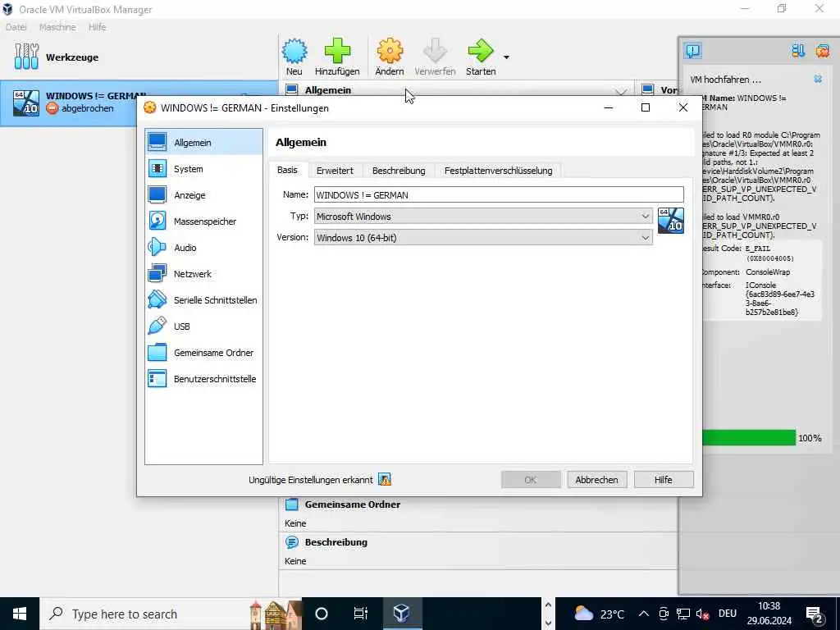Click the greyed OK button
Viewport: 840px width, 630px height.
pos(531,479)
